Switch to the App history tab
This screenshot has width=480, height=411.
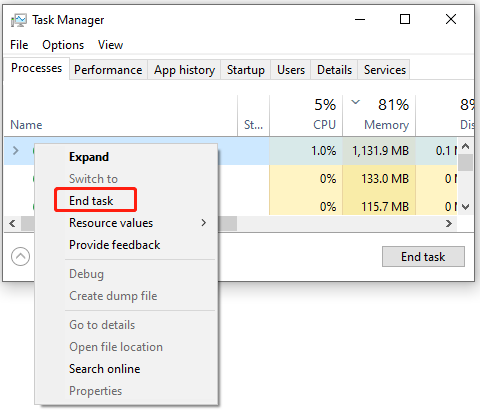[x=184, y=70]
